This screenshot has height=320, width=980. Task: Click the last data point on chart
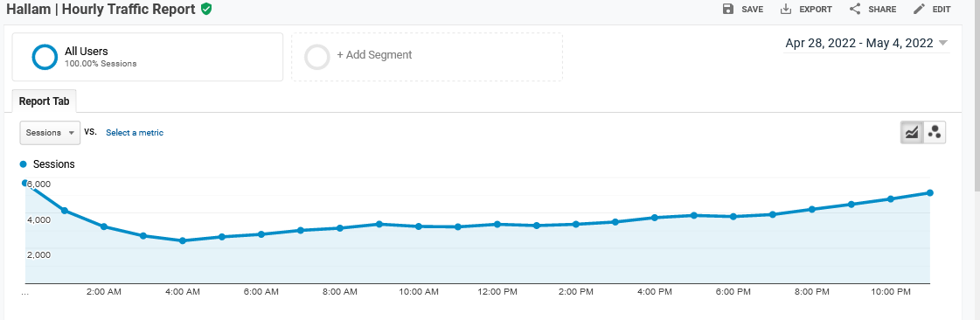pyautogui.click(x=930, y=192)
